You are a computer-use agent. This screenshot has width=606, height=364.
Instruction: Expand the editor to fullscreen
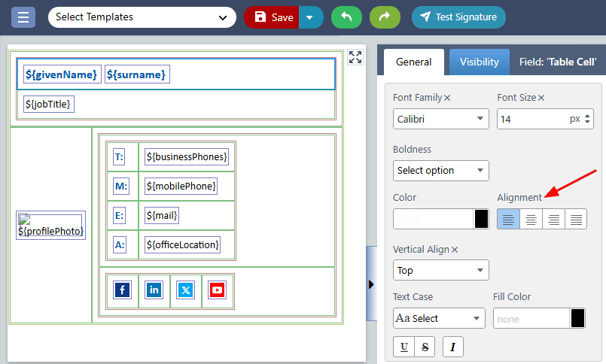point(355,58)
